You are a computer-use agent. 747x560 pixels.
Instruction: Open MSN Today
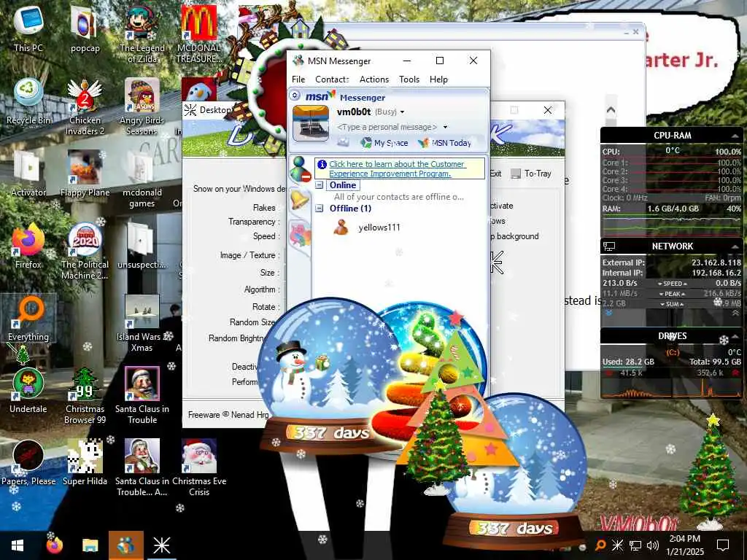point(444,142)
